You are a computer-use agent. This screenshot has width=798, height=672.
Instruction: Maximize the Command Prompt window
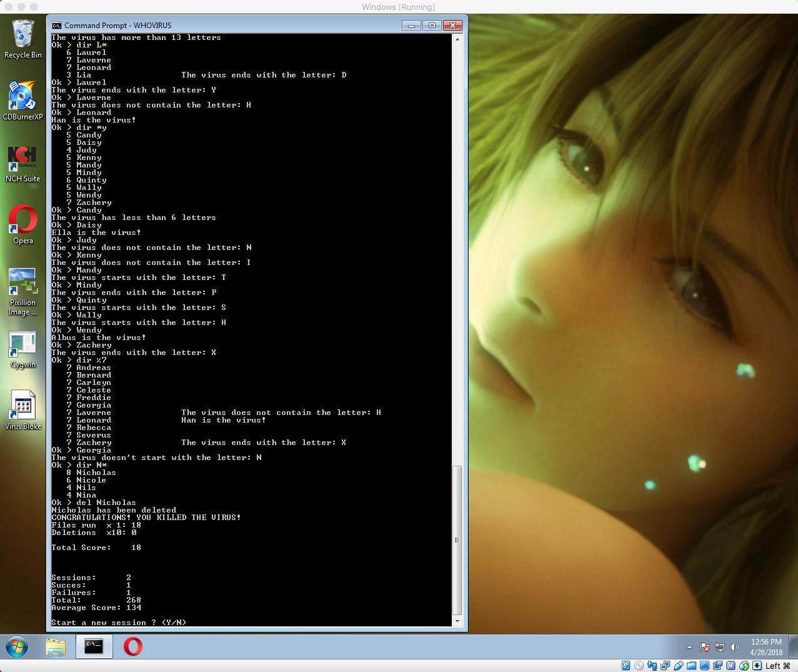[432, 26]
